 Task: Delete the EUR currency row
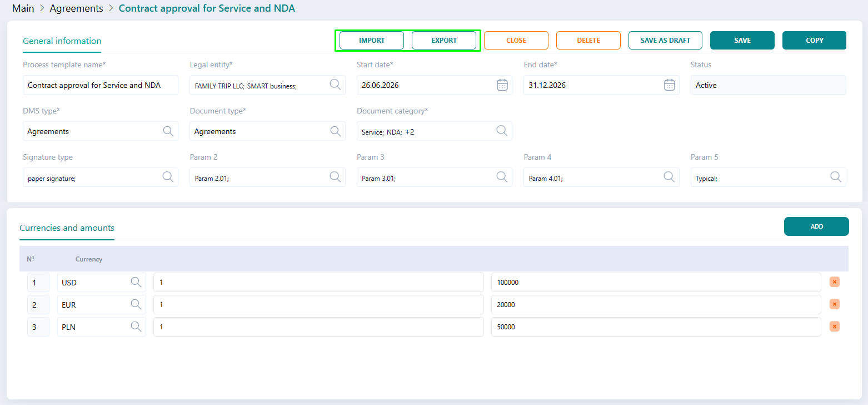(834, 304)
